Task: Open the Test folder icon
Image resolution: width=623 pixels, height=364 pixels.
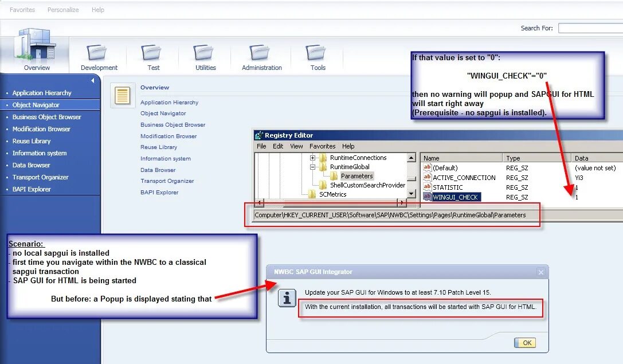Action: tap(152, 53)
